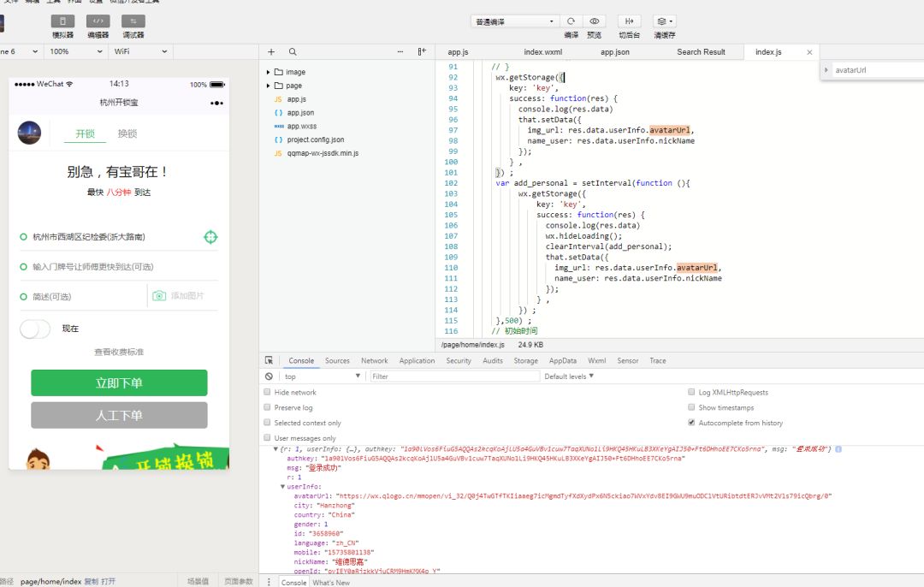
Task: Open the device model dropdown
Action: [x=20, y=52]
